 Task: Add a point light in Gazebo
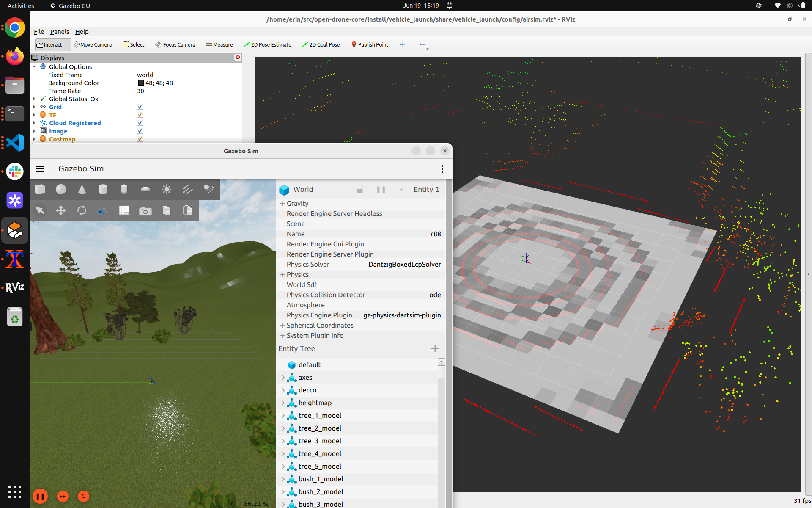[x=167, y=189]
